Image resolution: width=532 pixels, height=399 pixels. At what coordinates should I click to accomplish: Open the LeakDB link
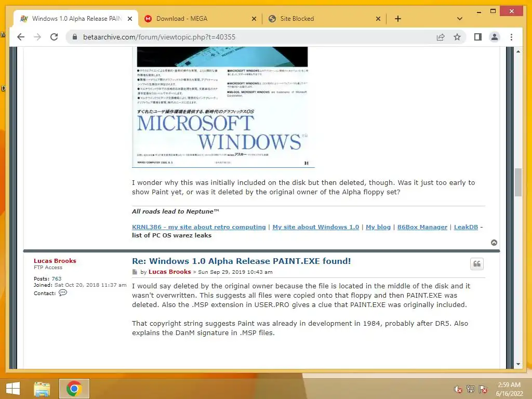coord(466,227)
